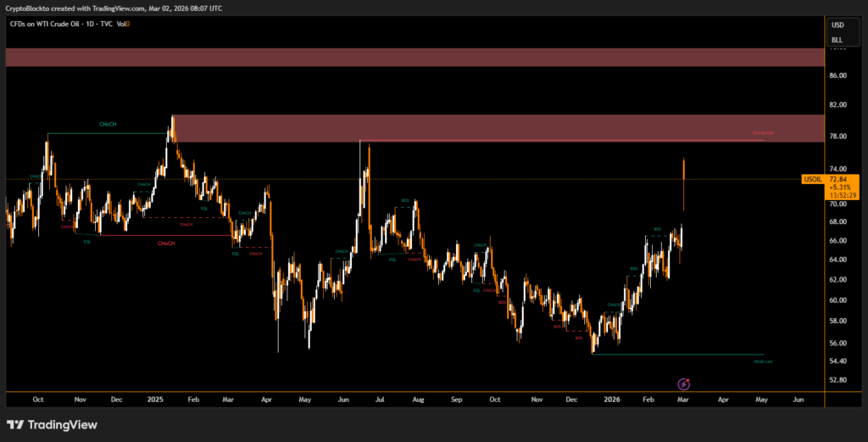
Task: Open the USD currency selector
Action: pyautogui.click(x=837, y=25)
